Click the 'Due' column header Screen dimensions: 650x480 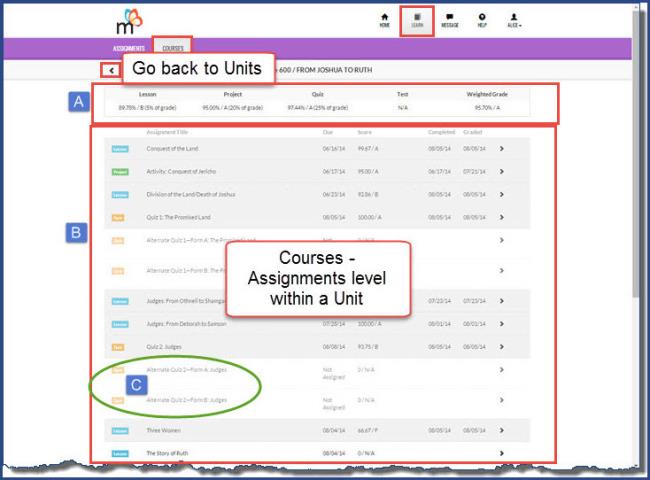coord(327,132)
